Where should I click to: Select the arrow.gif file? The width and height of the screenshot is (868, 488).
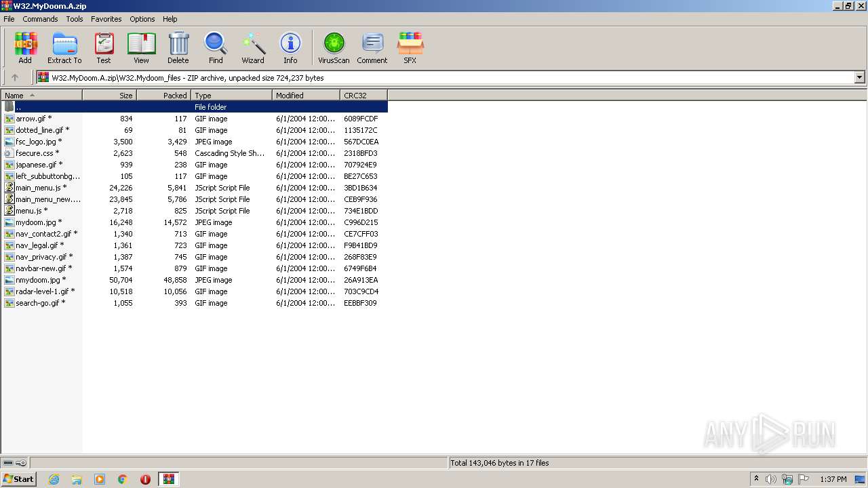(x=195, y=119)
